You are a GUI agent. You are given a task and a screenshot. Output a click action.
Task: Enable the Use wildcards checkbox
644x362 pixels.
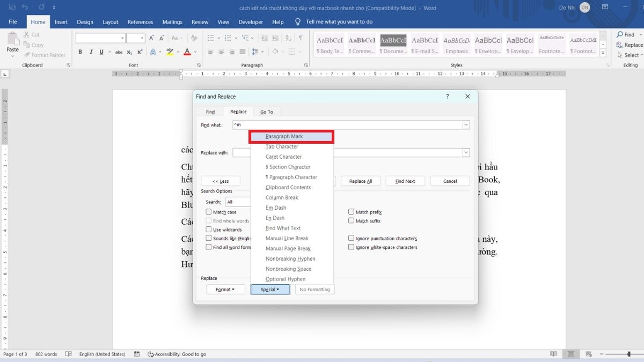click(209, 230)
